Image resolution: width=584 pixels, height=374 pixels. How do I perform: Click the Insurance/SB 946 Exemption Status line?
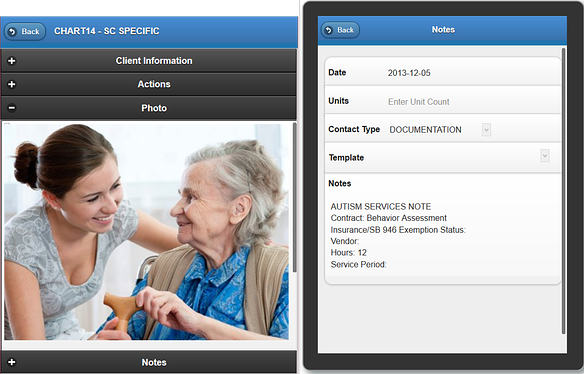(x=398, y=230)
